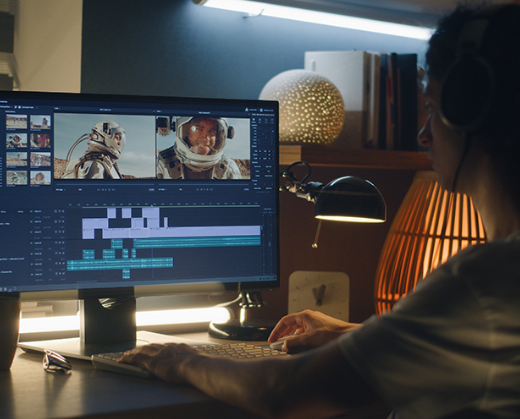
Task: Click the bottom-right button in the inspector panel
Action: [x=269, y=188]
